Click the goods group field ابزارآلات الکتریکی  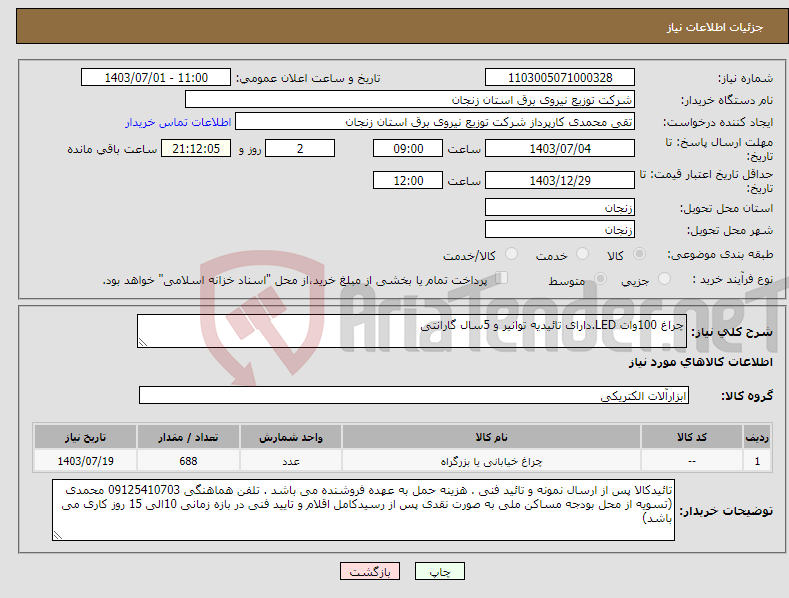414,396
